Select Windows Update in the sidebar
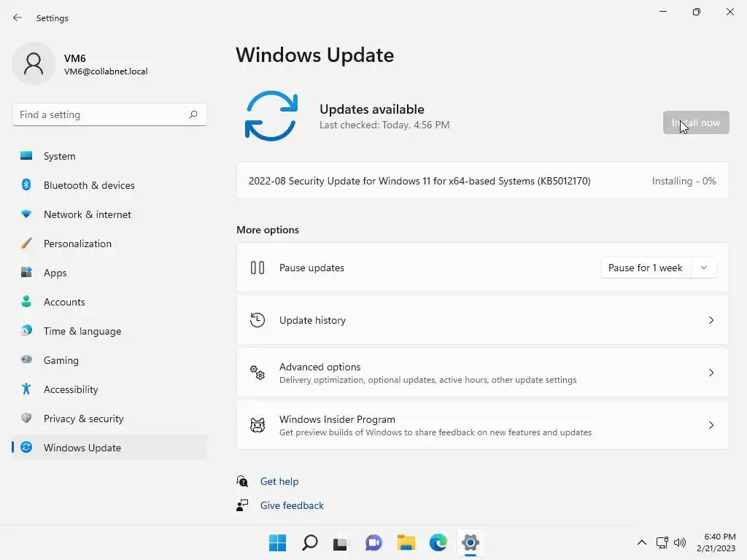Image resolution: width=747 pixels, height=560 pixels. click(x=109, y=448)
